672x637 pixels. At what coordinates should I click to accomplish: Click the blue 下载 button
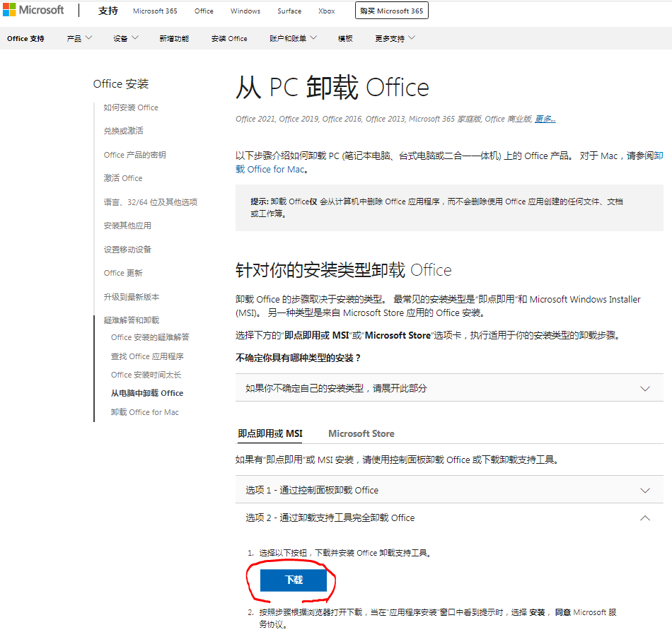(x=294, y=580)
